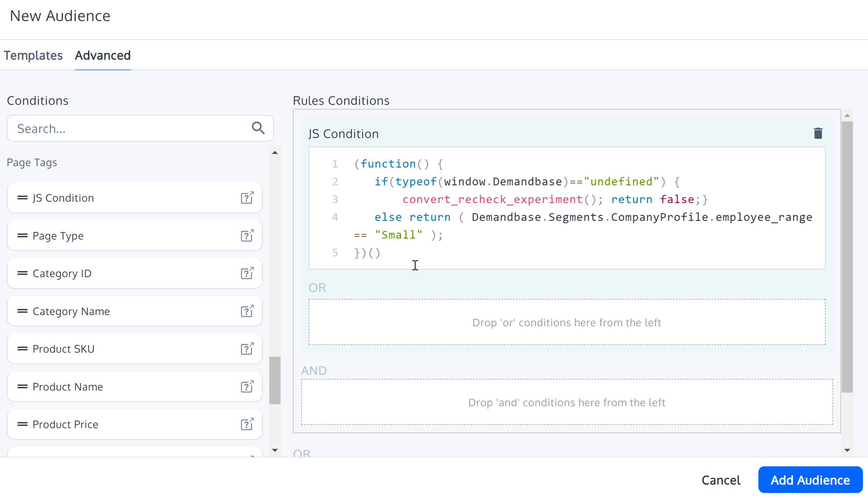Click 'convert_recheck_experiment' in the code
The height and width of the screenshot is (498, 868).
click(x=492, y=199)
